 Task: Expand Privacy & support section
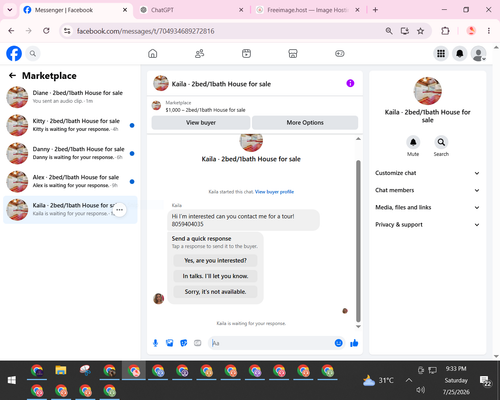(427, 225)
